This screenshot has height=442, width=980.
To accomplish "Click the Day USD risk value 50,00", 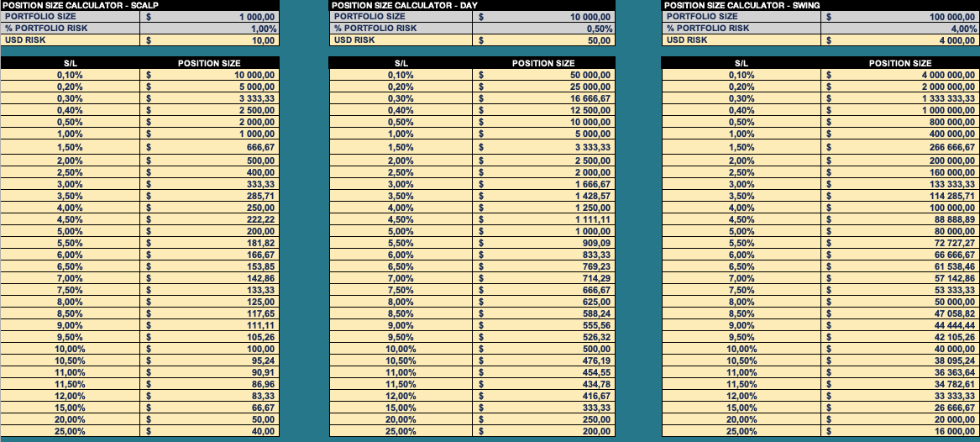I will point(544,40).
